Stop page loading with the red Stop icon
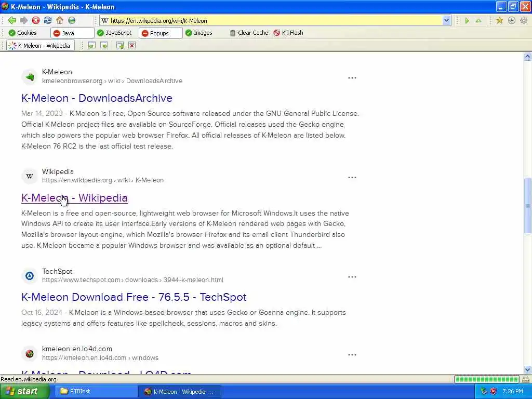 click(36, 20)
